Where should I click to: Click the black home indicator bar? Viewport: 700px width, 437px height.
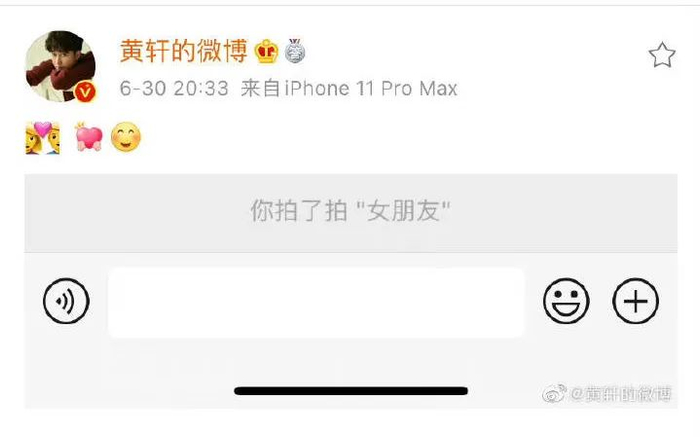pos(351,391)
